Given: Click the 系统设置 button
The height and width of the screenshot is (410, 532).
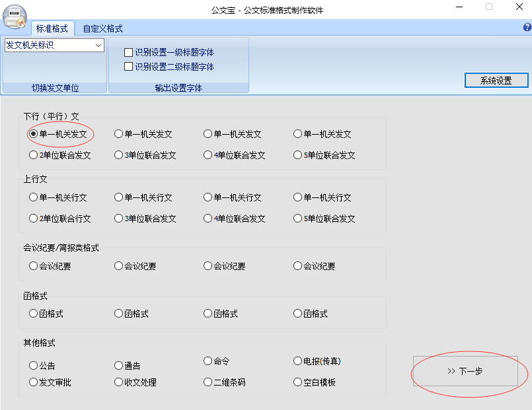Looking at the screenshot, I should pos(496,80).
